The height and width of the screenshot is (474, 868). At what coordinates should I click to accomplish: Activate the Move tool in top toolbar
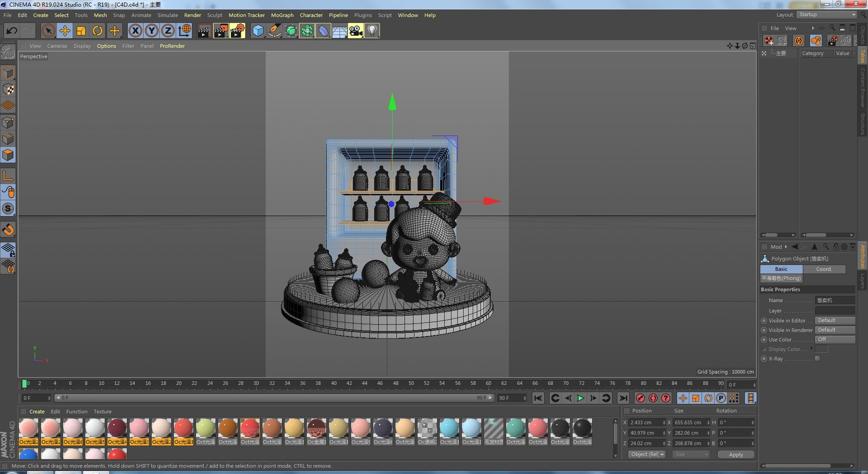pos(65,31)
